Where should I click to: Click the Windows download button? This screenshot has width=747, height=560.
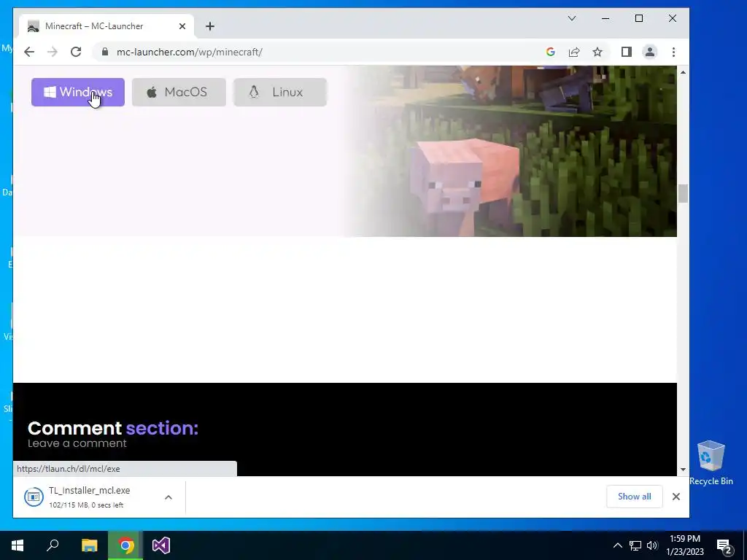77,92
